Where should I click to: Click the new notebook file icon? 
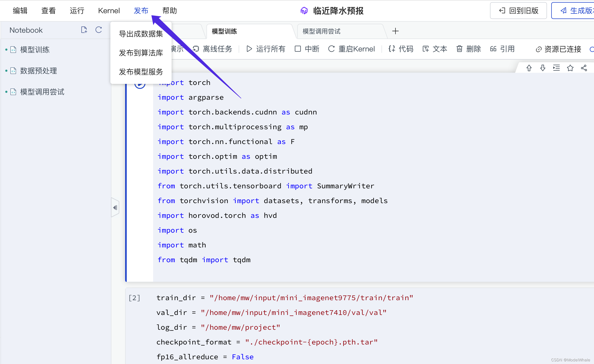coord(84,30)
